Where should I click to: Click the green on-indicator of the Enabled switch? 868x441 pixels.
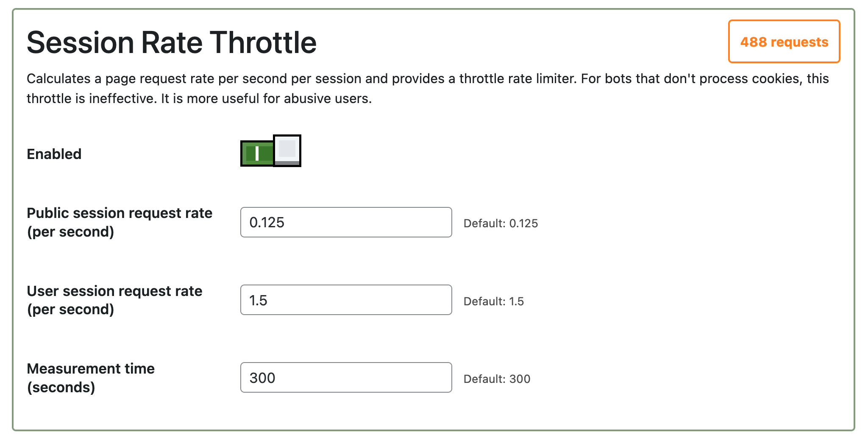(x=257, y=153)
